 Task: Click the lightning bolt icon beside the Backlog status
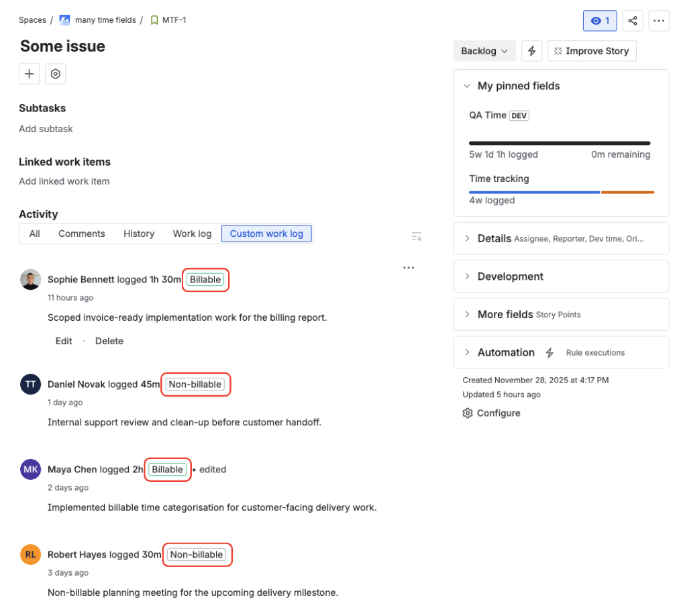[531, 50]
